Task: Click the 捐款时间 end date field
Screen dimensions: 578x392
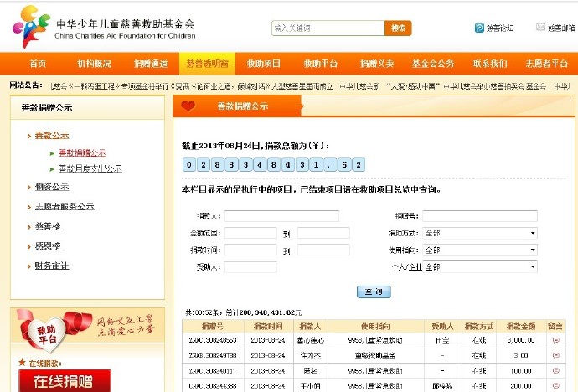Action: (x=323, y=250)
